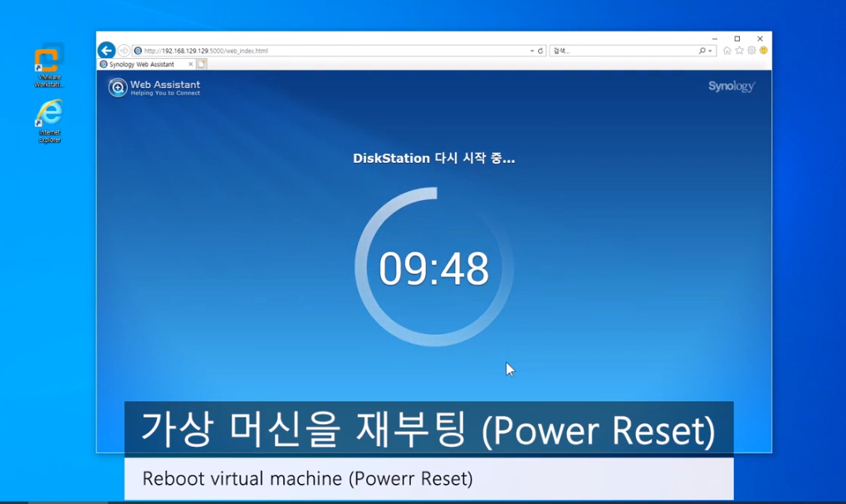Image resolution: width=846 pixels, height=504 pixels.
Task: Open favorites star icon
Action: 739,50
